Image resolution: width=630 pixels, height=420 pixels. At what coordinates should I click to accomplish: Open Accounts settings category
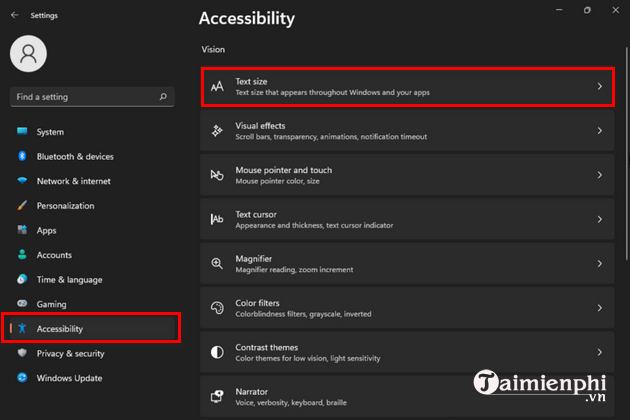point(92,255)
